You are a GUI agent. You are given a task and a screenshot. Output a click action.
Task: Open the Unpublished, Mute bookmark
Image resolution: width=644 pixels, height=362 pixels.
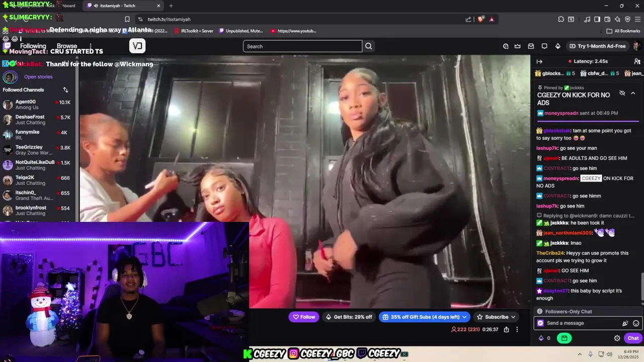(240, 31)
